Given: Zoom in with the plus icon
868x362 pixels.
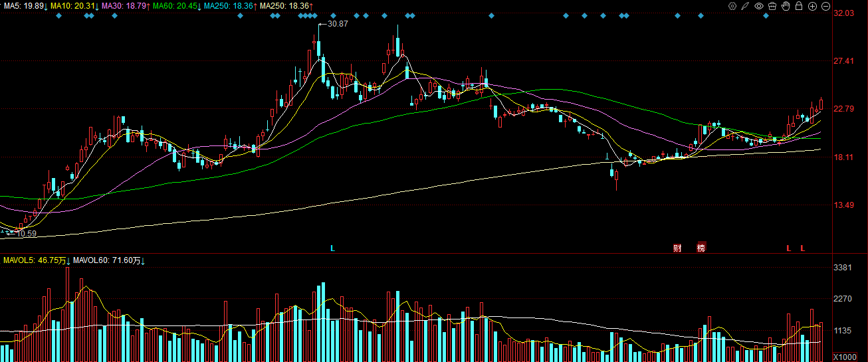Looking at the screenshot, I should point(812,6).
